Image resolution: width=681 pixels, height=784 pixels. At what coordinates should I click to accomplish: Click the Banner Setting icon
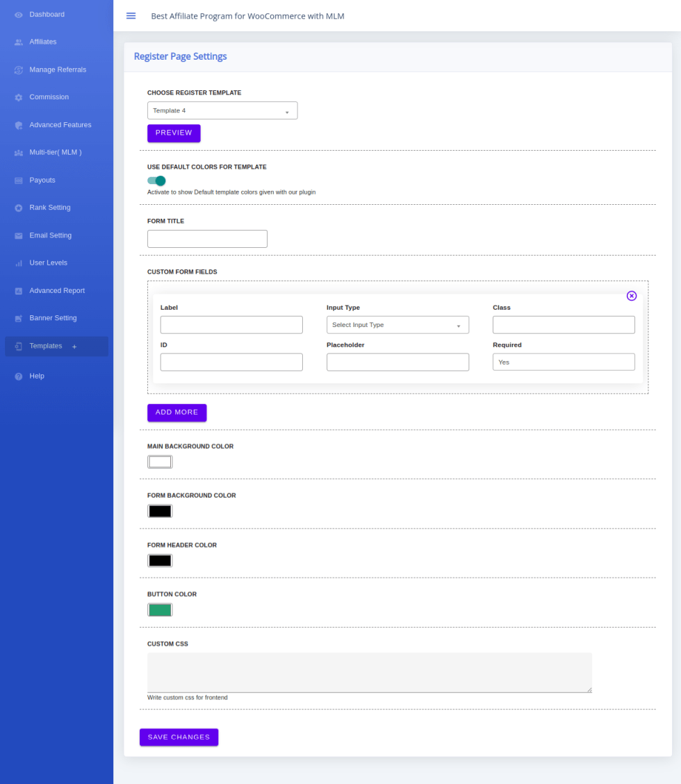pyautogui.click(x=19, y=319)
